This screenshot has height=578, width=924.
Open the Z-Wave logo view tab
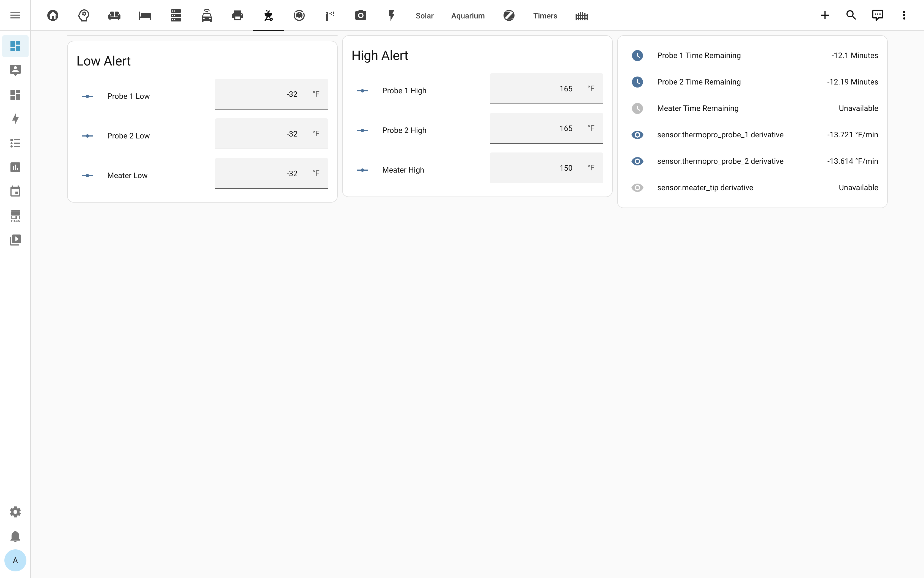(x=509, y=15)
